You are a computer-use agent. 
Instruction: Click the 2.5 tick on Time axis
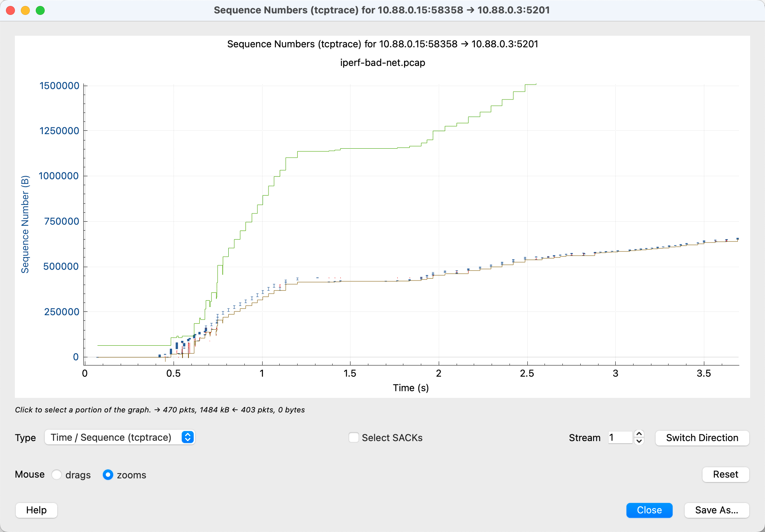(527, 373)
